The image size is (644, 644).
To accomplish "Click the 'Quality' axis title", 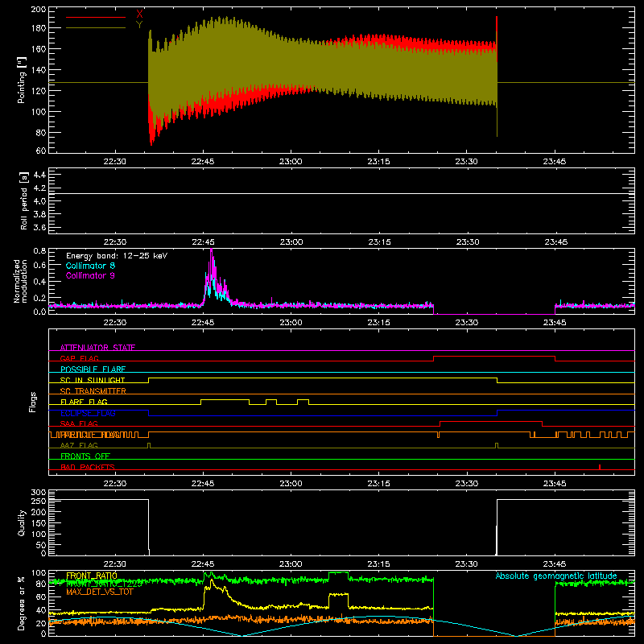I will [x=22, y=522].
